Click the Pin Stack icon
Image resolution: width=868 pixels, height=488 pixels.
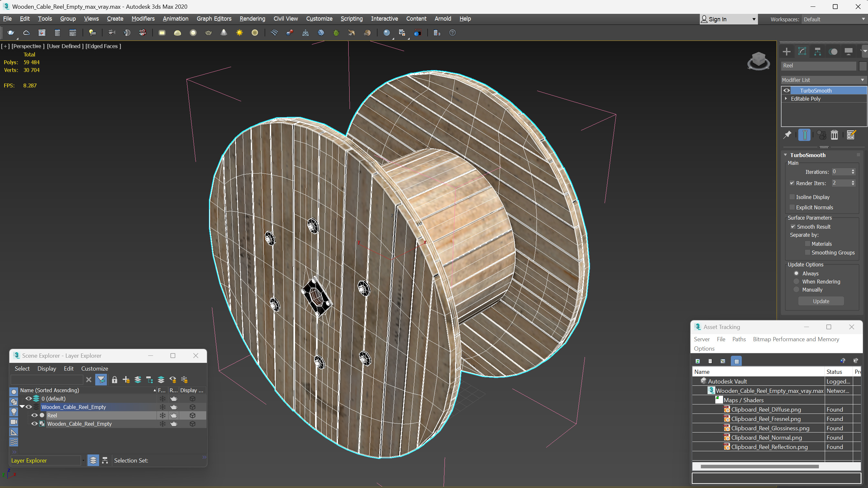[787, 135]
